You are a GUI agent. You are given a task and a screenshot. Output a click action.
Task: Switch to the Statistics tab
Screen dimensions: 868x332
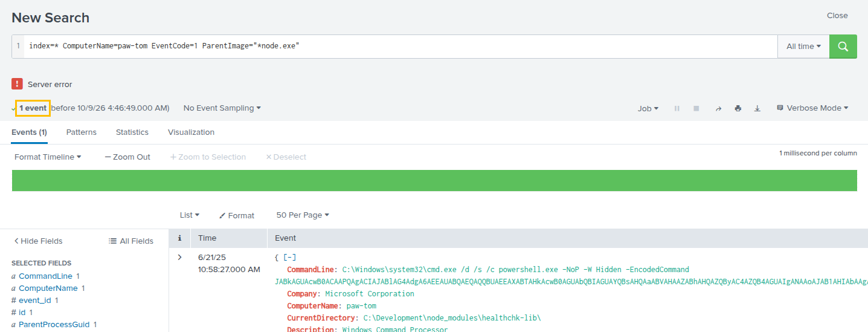132,132
